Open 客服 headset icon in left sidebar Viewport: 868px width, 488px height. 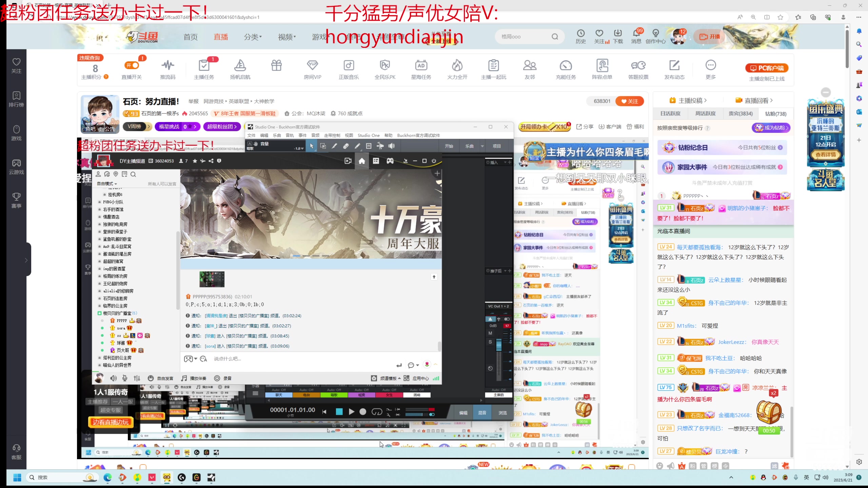pos(16,452)
